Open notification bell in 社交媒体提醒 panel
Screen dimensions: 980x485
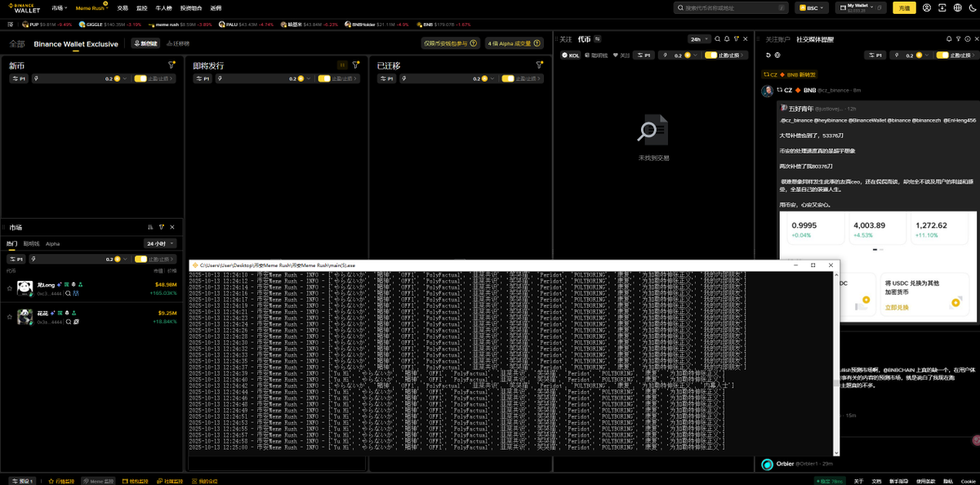pyautogui.click(x=948, y=39)
